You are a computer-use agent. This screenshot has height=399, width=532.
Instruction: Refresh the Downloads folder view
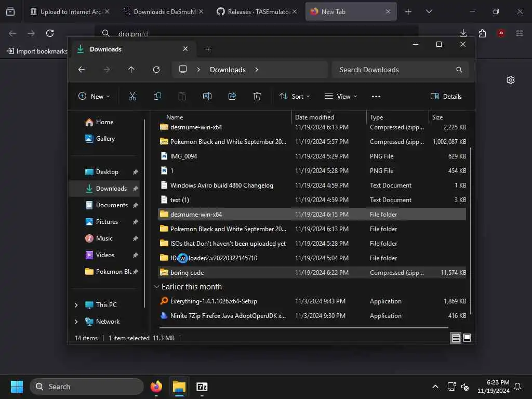point(156,70)
